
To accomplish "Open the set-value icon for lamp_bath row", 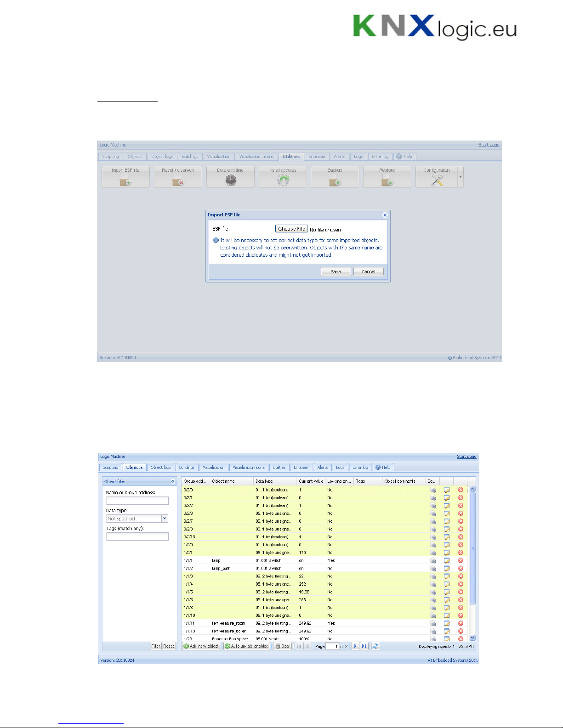I will tap(433, 568).
